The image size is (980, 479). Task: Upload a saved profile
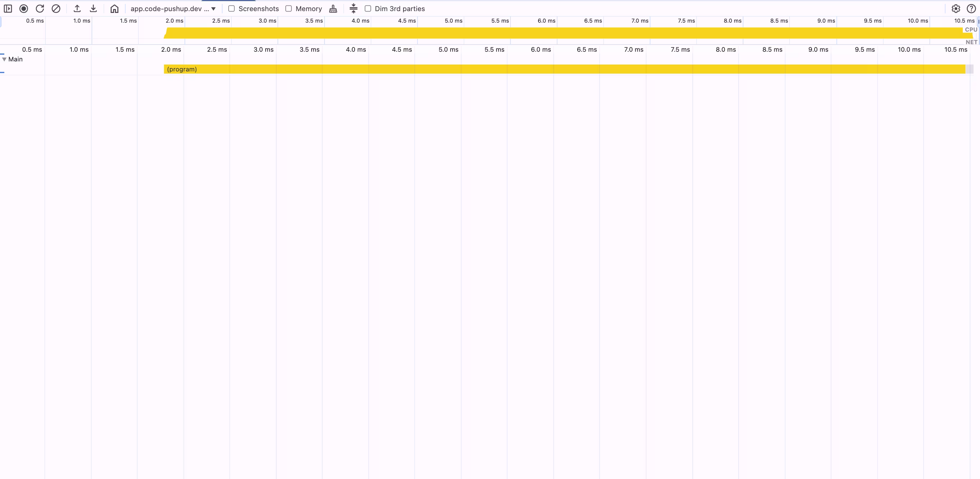(77, 8)
